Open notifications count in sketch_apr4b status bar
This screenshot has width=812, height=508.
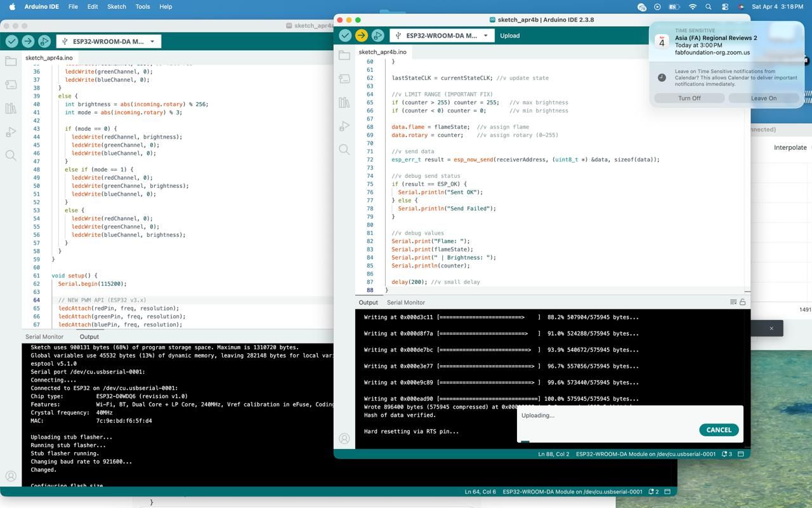pyautogui.click(x=727, y=454)
